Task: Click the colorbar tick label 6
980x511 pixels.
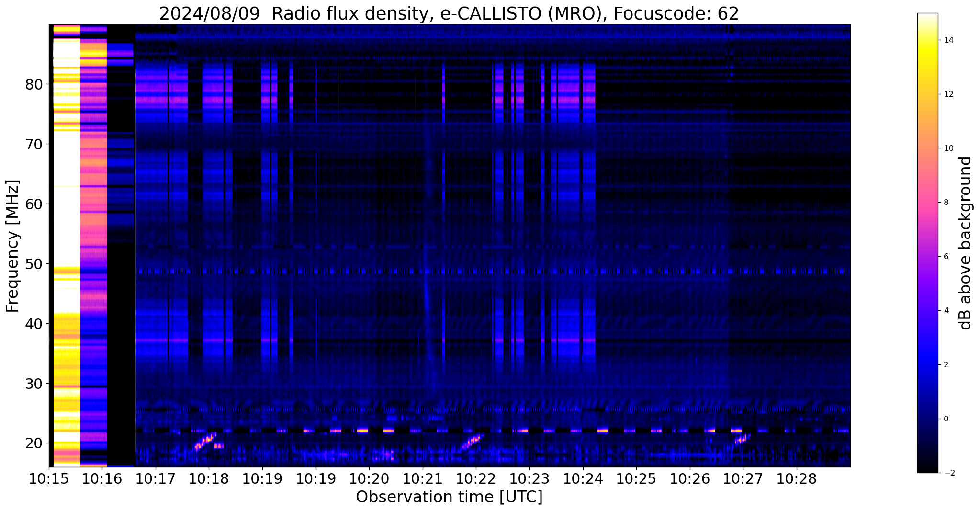Action: pos(946,257)
